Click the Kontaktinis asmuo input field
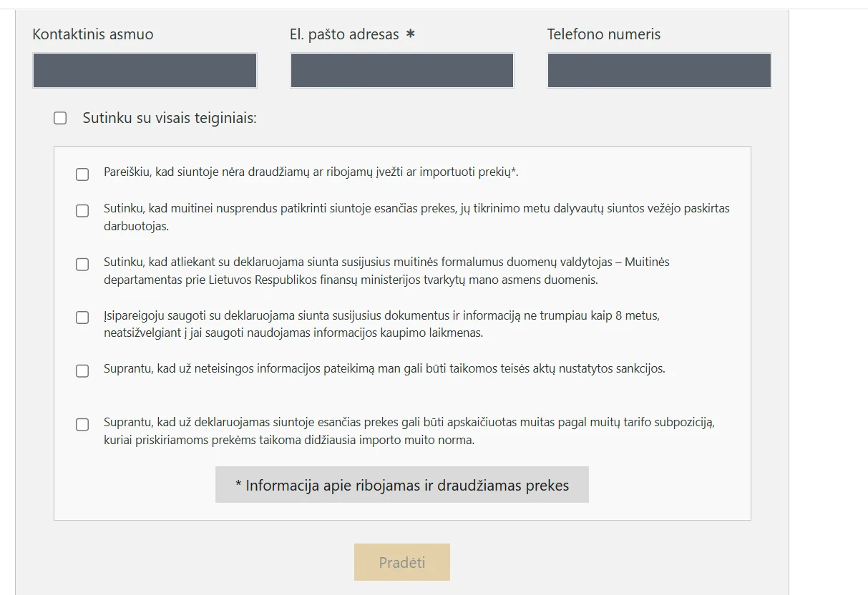Image resolution: width=868 pixels, height=595 pixels. [x=145, y=70]
